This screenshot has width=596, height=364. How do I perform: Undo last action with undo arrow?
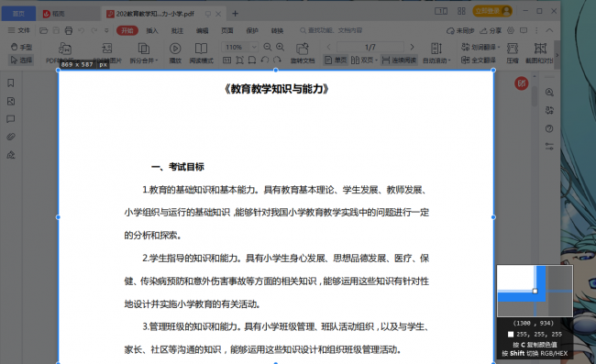(x=81, y=30)
